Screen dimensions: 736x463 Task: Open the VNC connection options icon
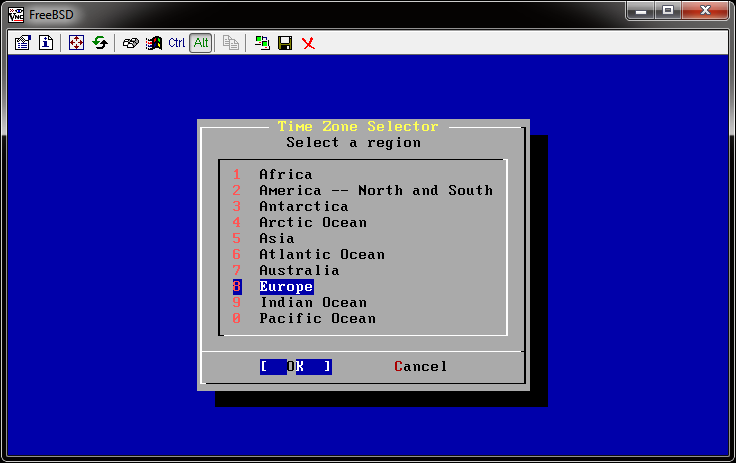[x=22, y=43]
